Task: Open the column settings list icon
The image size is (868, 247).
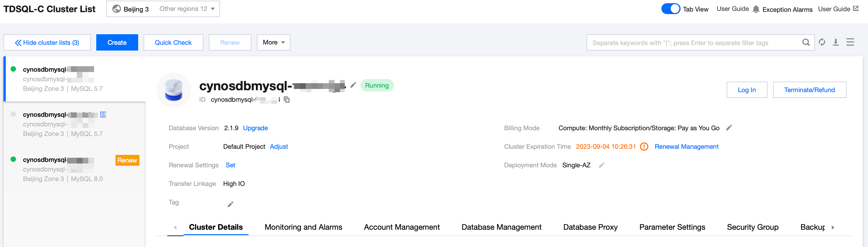Action: coord(850,42)
